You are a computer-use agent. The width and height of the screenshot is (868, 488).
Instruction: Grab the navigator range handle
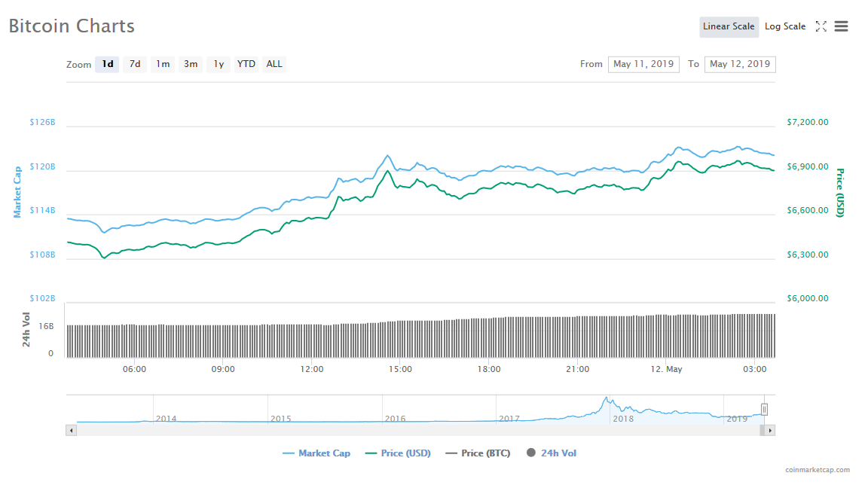click(x=764, y=409)
